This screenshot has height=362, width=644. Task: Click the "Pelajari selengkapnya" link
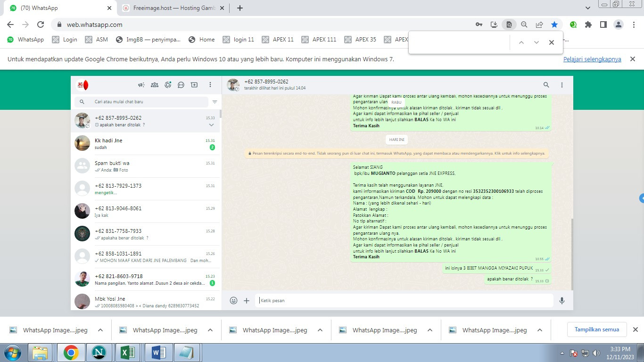click(x=592, y=59)
